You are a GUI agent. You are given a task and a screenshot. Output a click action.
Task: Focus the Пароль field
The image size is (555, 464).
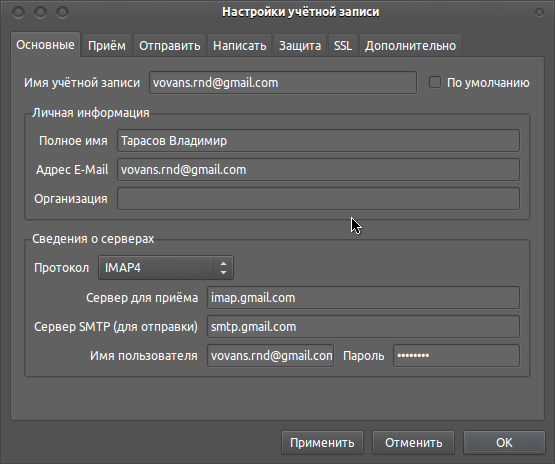click(x=457, y=356)
